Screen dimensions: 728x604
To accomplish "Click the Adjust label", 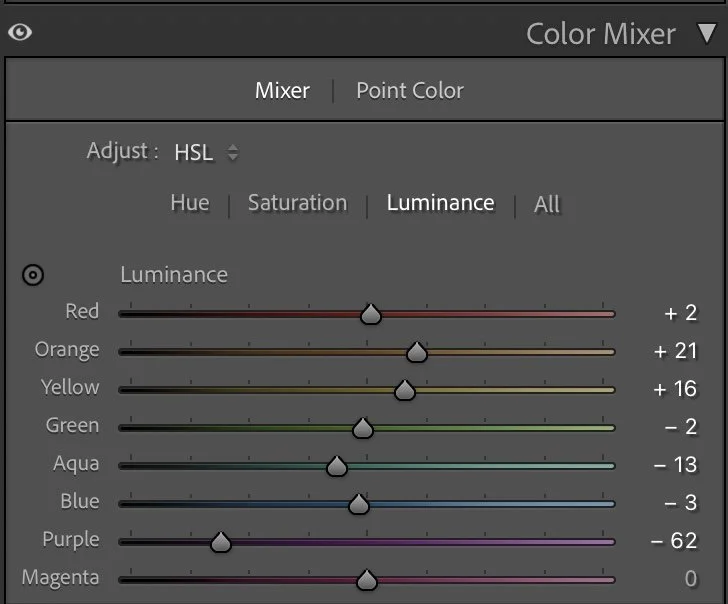I will (x=123, y=151).
